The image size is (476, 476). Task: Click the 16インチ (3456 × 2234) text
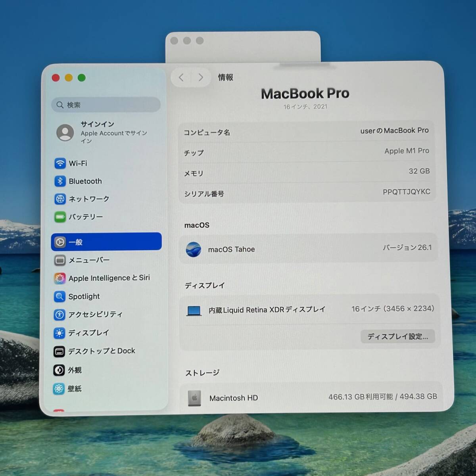tap(393, 309)
